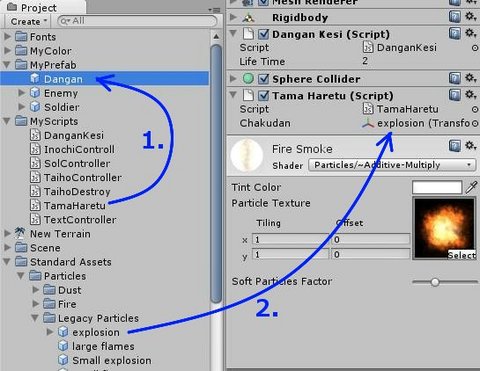
Task: Toggle the Sphere Collider enabled checkbox
Action: pos(264,79)
